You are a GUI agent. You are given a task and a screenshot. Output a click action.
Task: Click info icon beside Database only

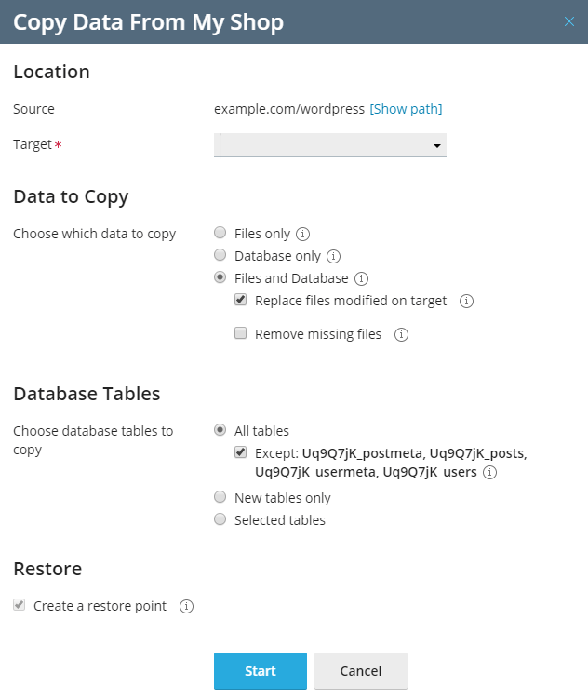[333, 256]
